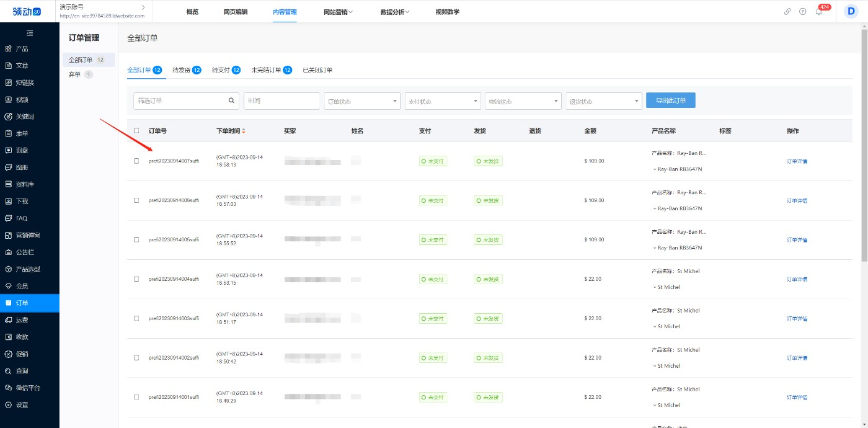Screen dimensions: 868x428
Task: Open the 数据分析 top menu
Action: tap(395, 12)
